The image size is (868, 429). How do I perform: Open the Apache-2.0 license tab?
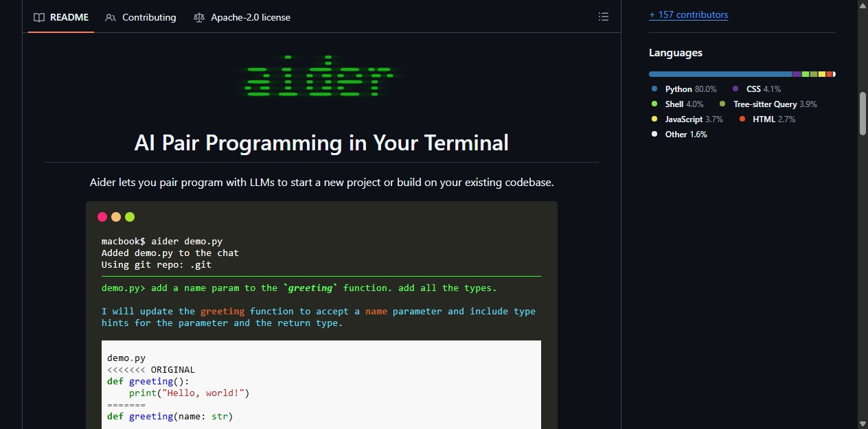tap(242, 17)
